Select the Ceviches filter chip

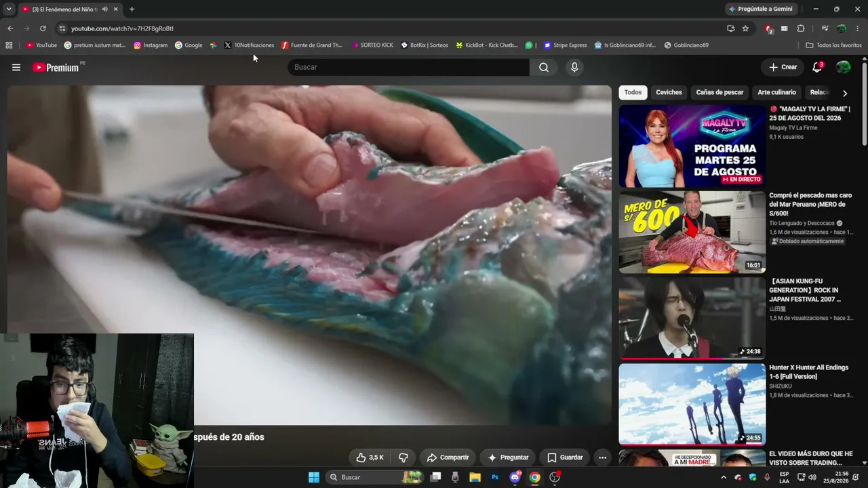(669, 93)
